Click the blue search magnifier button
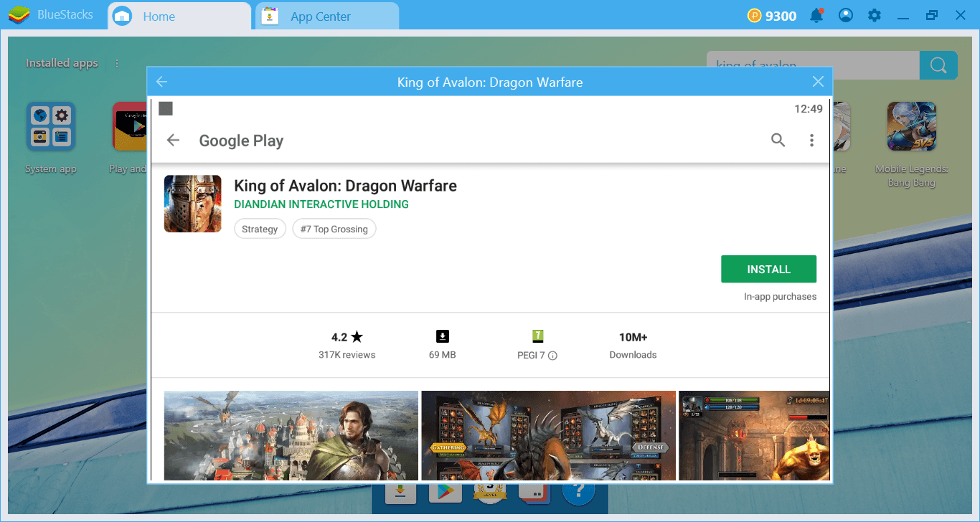The height and width of the screenshot is (522, 980). pos(938,65)
